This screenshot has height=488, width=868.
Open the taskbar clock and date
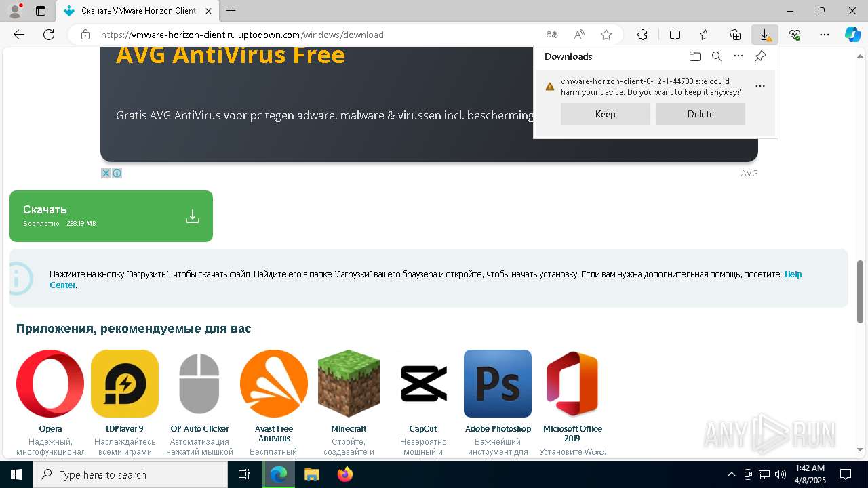point(810,474)
